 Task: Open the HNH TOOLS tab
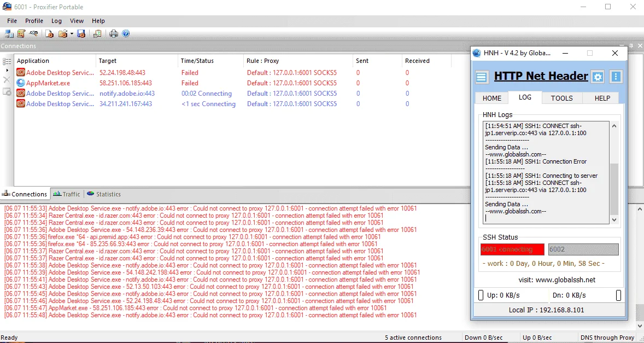562,98
